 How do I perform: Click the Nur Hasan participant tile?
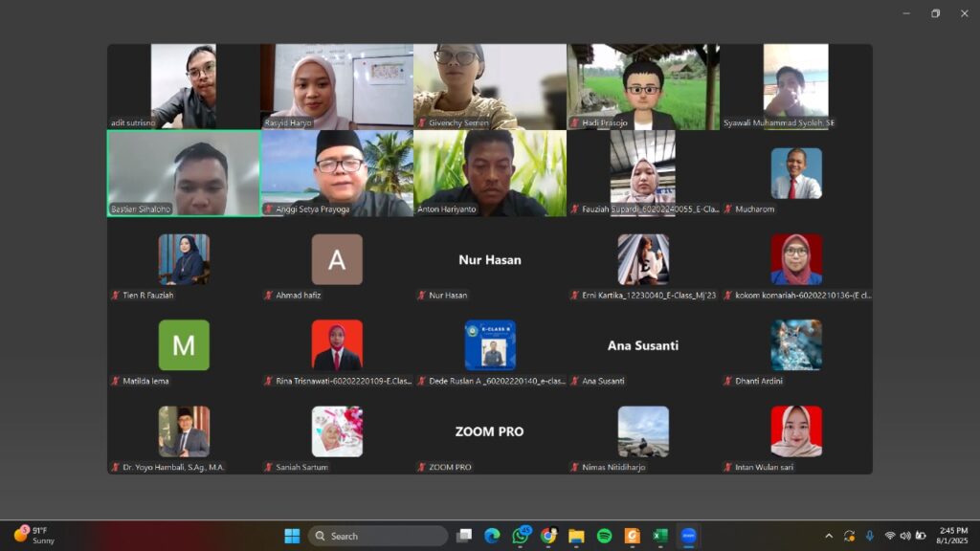tap(489, 260)
